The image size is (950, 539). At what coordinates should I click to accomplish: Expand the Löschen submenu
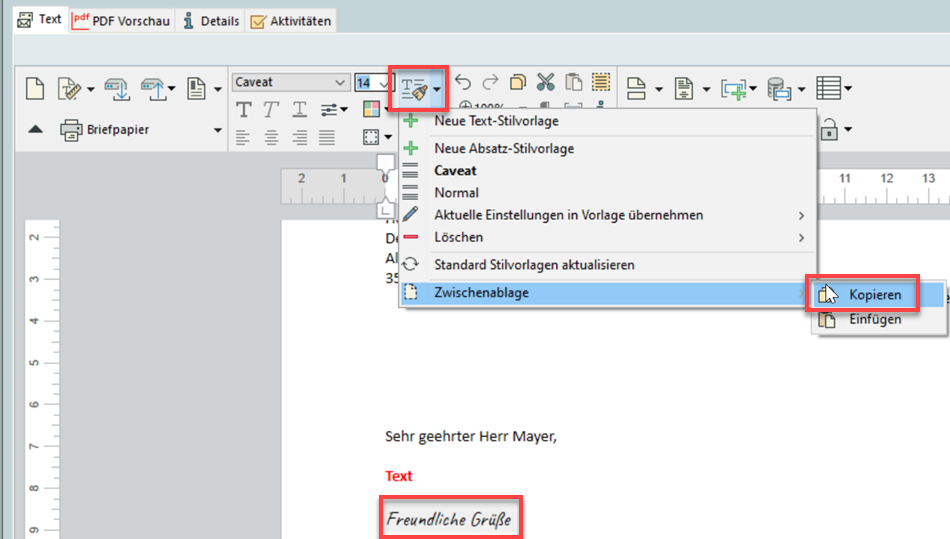coord(800,237)
